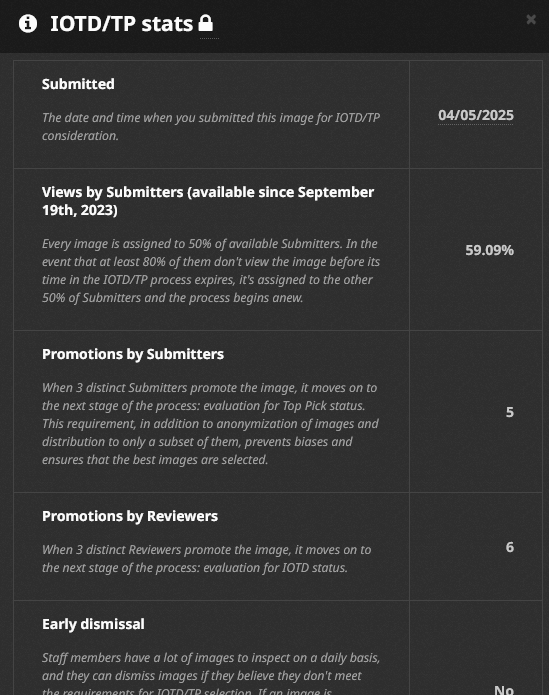The width and height of the screenshot is (549, 695).
Task: Click the padlock icon beside IOTD/TP stats
Action: pyautogui.click(x=205, y=23)
